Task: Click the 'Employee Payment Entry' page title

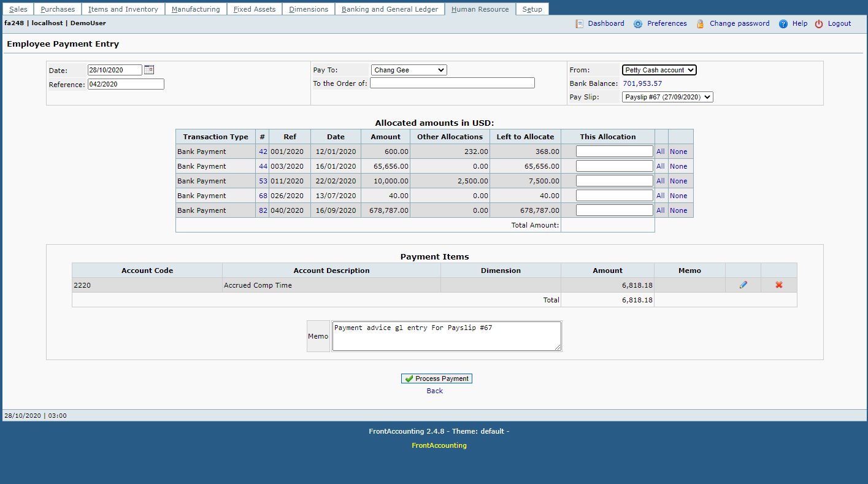Action: coord(63,44)
